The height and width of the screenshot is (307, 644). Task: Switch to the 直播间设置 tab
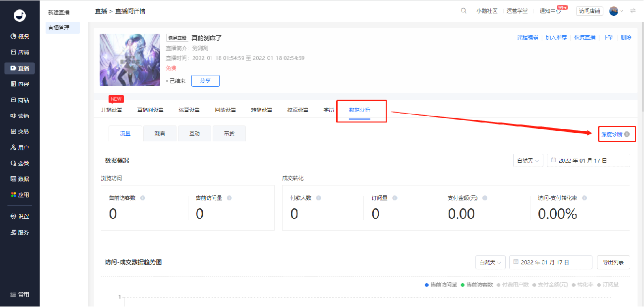150,110
